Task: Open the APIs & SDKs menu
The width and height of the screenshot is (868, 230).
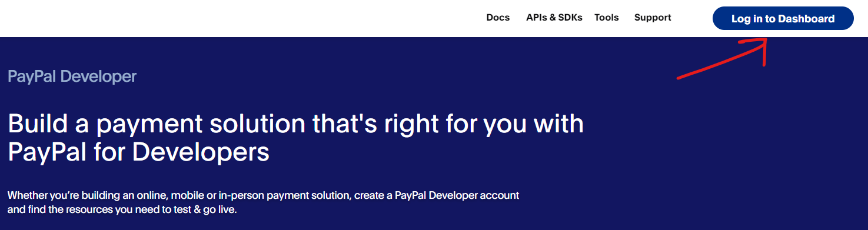Action: (554, 18)
